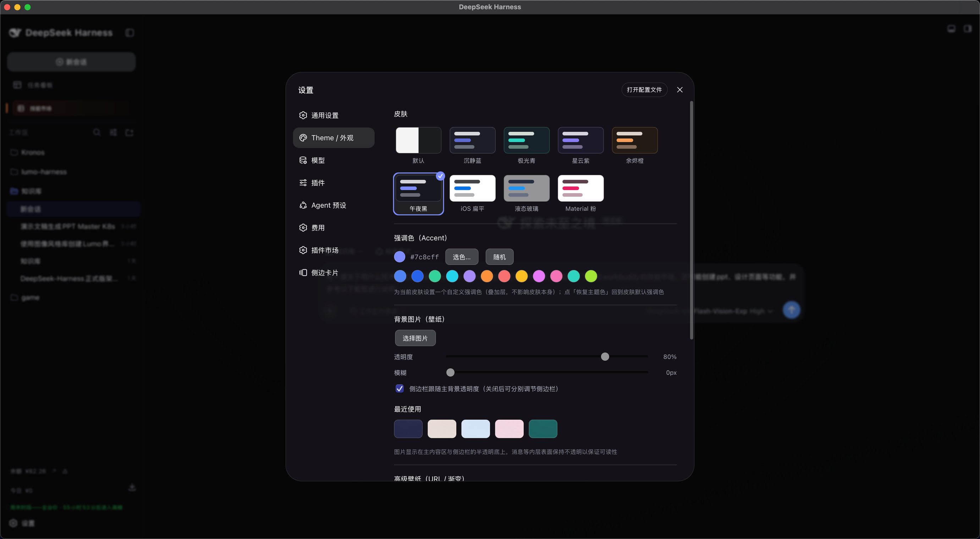980x539 pixels.
Task: Pick the beige recent wallpaper
Action: [442, 429]
